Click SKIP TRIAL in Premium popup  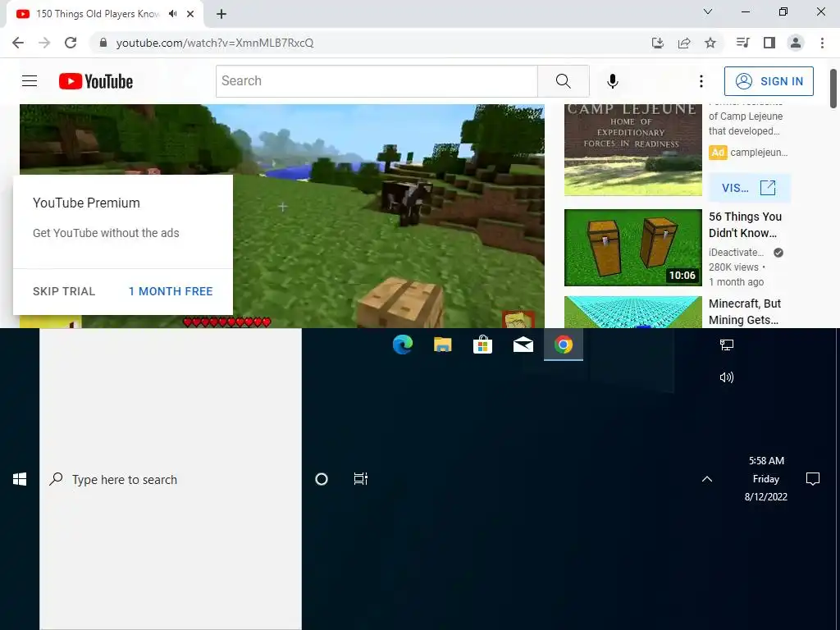tap(64, 291)
